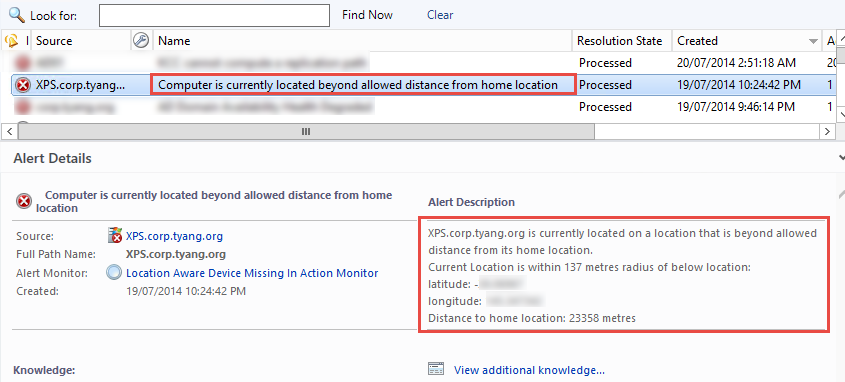Click the scroll right arrow of the alert list
The height and width of the screenshot is (382, 845).
[827, 131]
